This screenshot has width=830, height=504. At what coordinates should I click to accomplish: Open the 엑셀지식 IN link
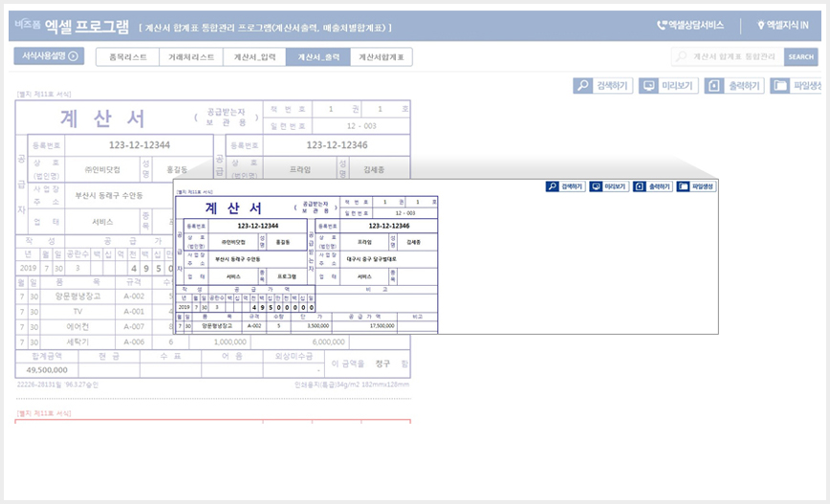pyautogui.click(x=783, y=25)
